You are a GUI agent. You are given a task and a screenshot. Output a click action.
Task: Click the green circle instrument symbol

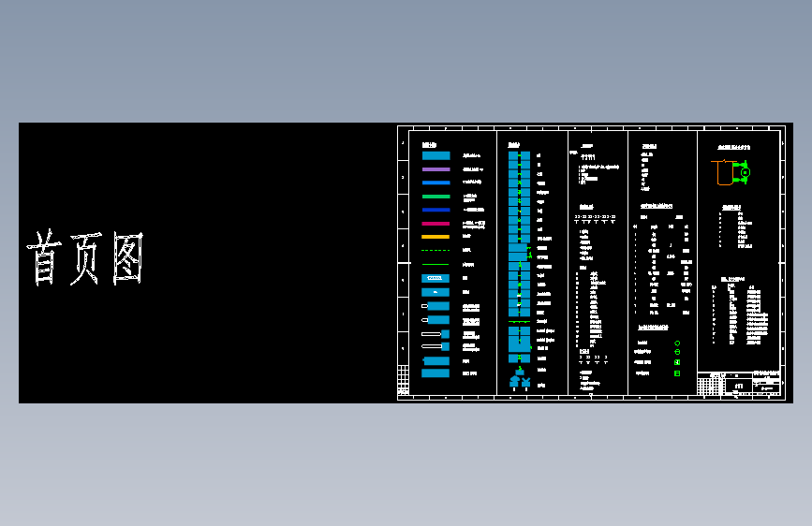pos(677,353)
